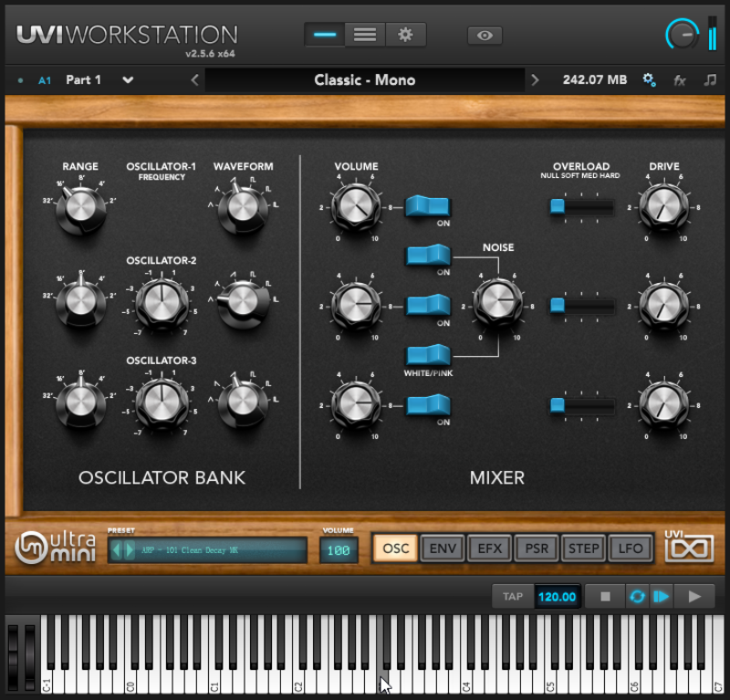The image size is (730, 700).
Task: Click Oscillator-1 Waveform knob
Action: tap(243, 207)
